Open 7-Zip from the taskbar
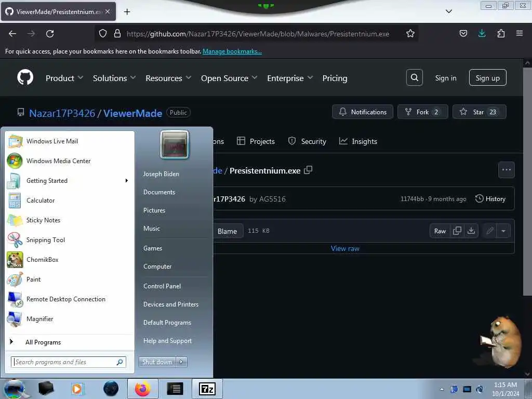The image size is (532, 399). coord(207,389)
